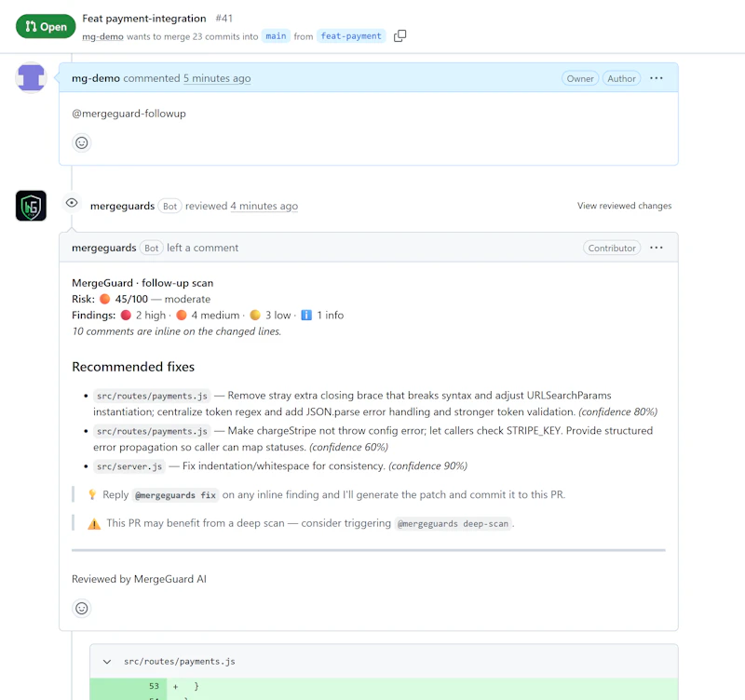Collapse the src/routes/payments.js diff
Image resolution: width=745 pixels, height=700 pixels.
(x=107, y=662)
